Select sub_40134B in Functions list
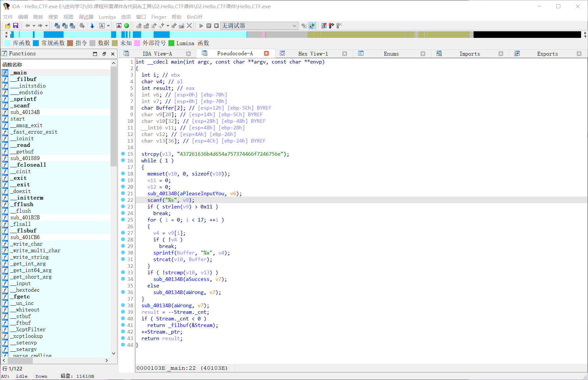This screenshot has width=588, height=380. pyautogui.click(x=25, y=112)
